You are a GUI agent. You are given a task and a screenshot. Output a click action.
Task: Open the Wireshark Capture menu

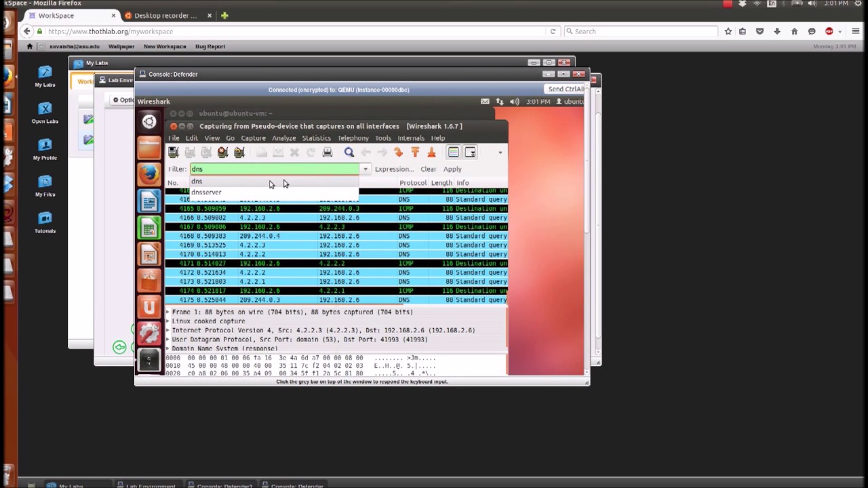254,138
